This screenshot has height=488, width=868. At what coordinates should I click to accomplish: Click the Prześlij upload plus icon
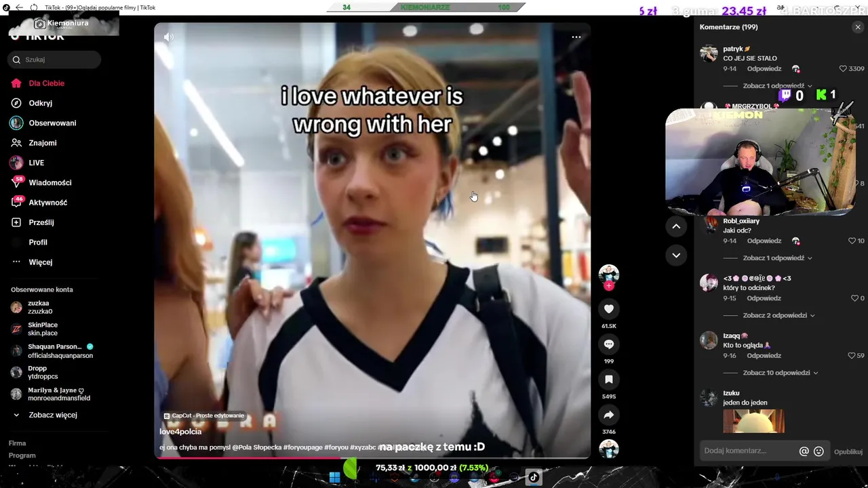click(16, 222)
